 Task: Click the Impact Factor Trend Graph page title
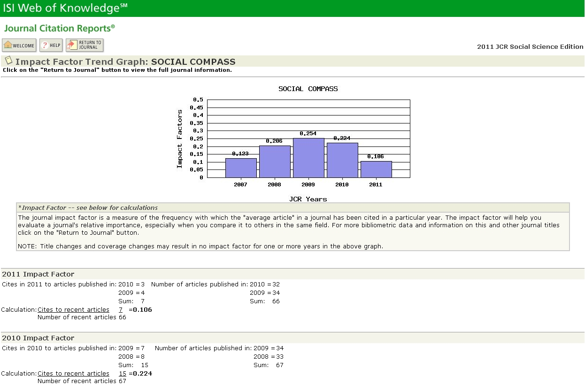click(x=125, y=61)
